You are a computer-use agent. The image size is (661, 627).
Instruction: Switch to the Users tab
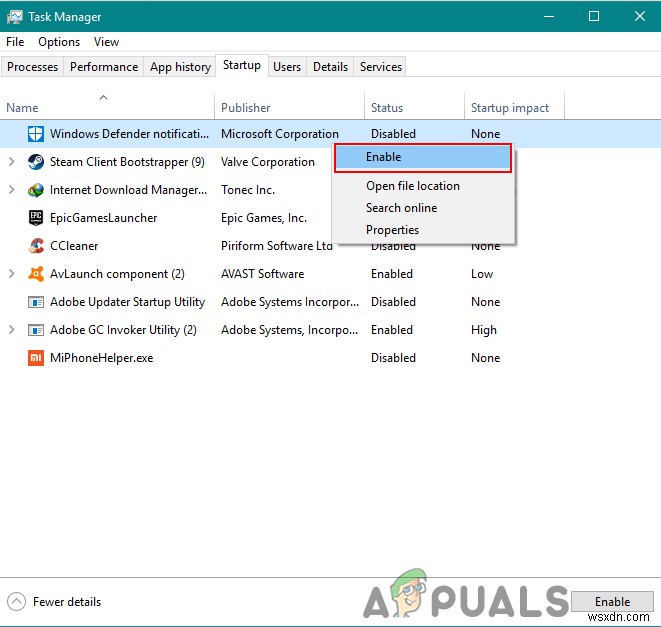[287, 67]
